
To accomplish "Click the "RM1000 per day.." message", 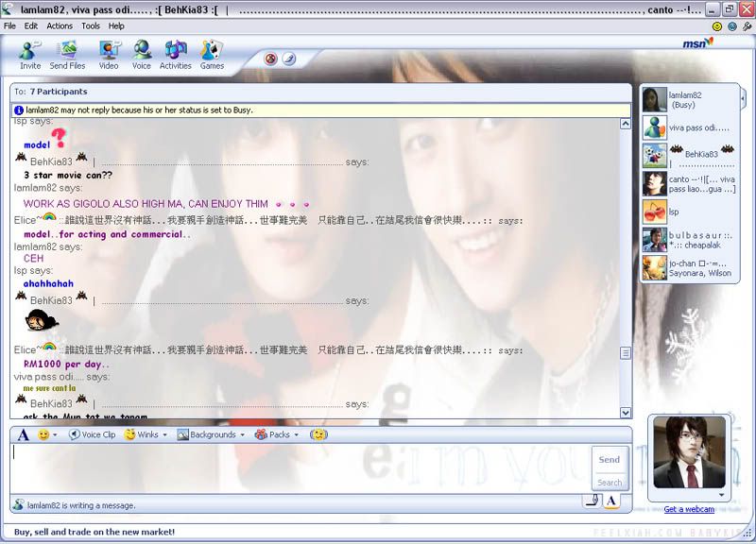I will [x=66, y=365].
